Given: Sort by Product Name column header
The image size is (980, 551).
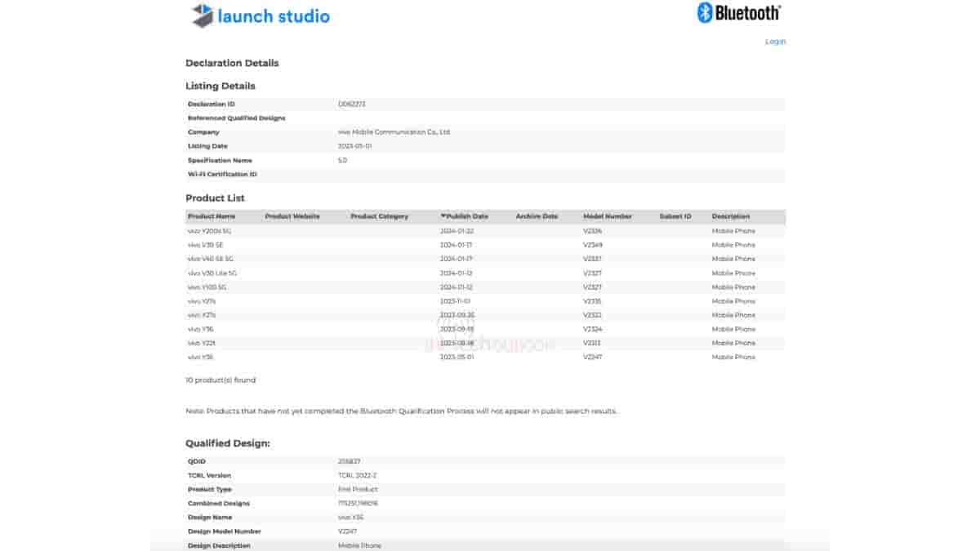Looking at the screenshot, I should pyautogui.click(x=212, y=216).
